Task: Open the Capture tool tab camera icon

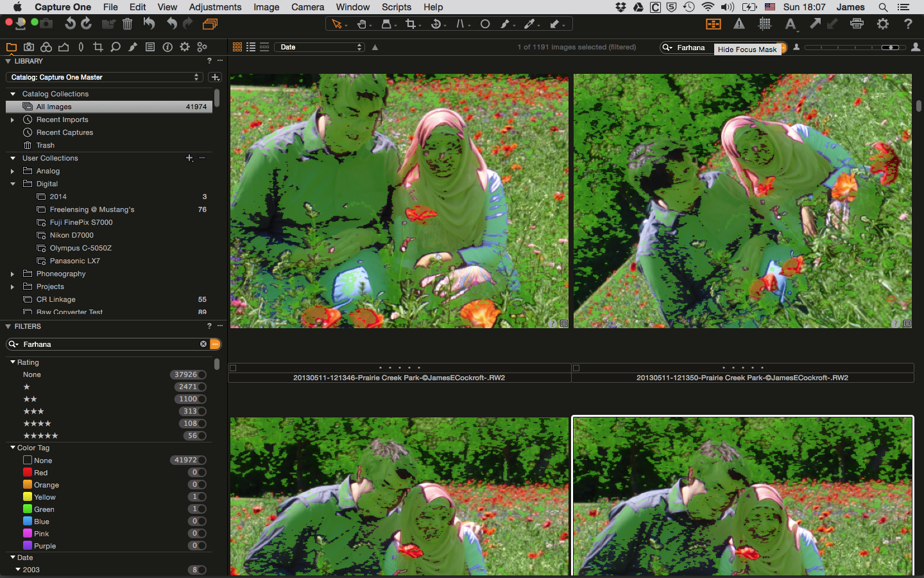Action: click(x=29, y=47)
